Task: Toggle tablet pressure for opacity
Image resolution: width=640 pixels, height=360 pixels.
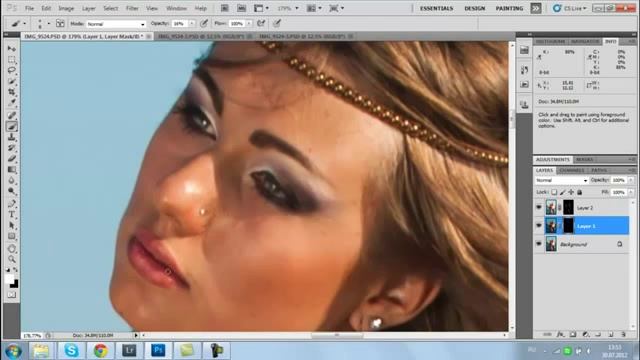Action: 204,23
